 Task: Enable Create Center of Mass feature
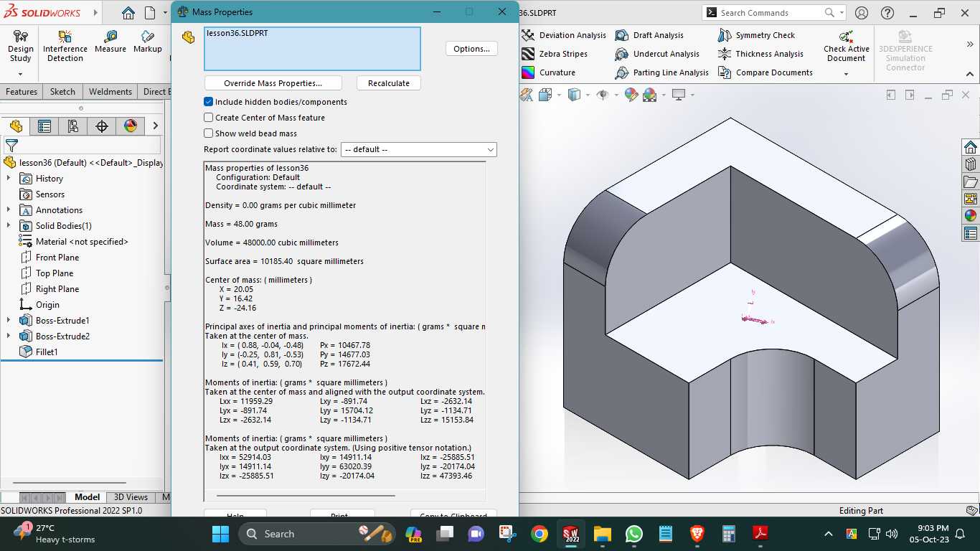208,118
